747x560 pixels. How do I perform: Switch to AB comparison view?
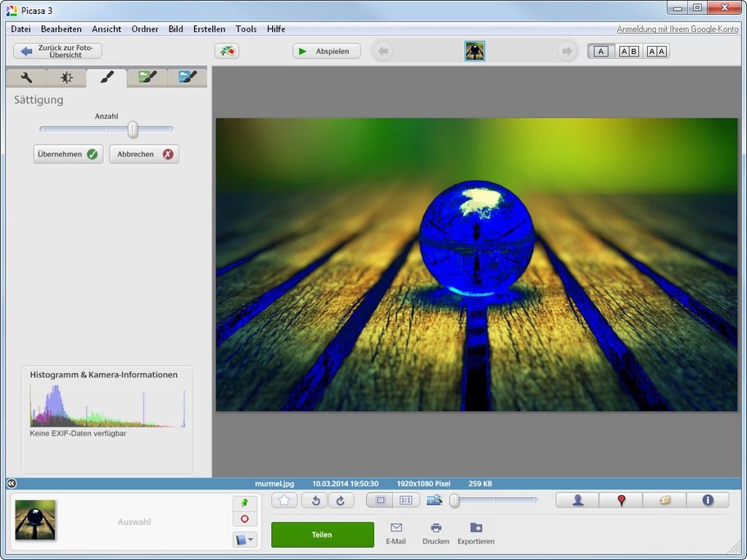click(x=629, y=52)
